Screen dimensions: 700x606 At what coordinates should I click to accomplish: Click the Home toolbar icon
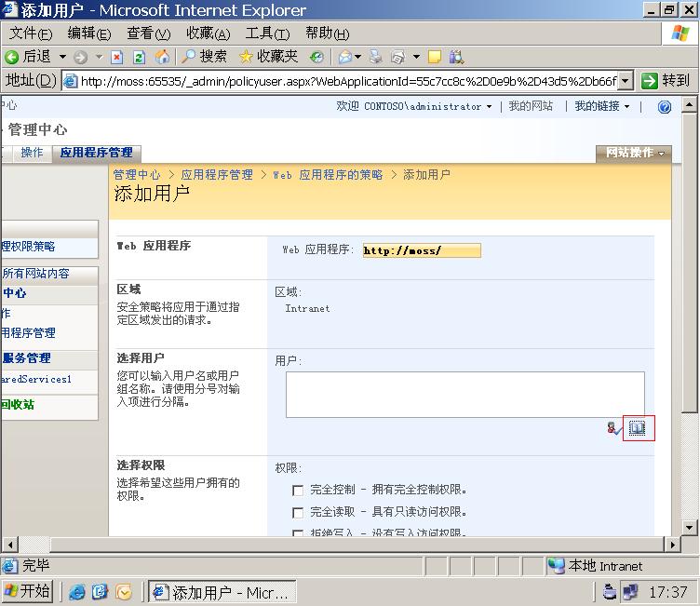(x=162, y=57)
